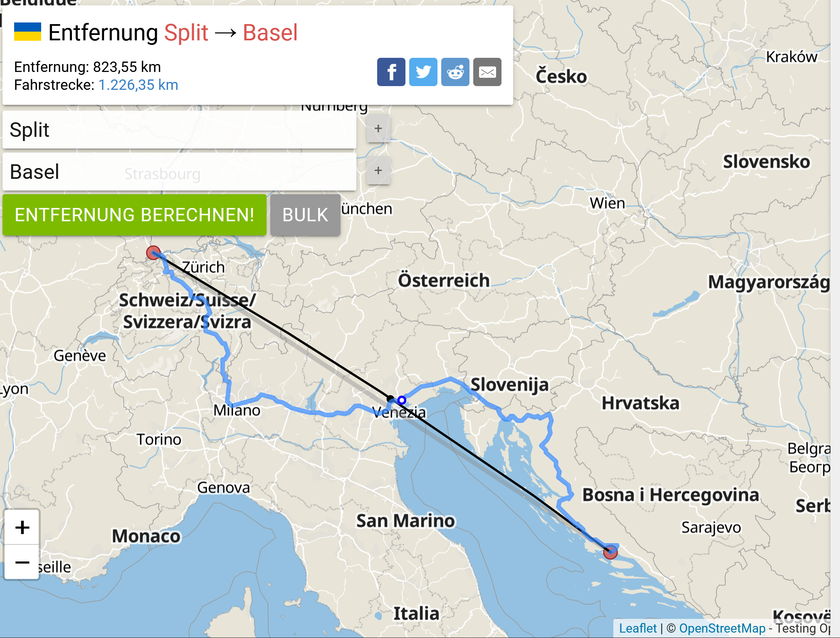Focus the Split origin input field
Image resolution: width=840 pixels, height=638 pixels.
(179, 129)
